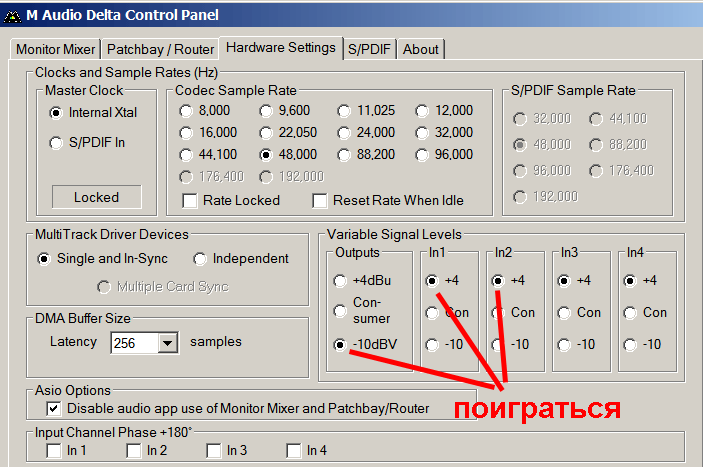Toggle In 4 input phase checkbox
The image size is (703, 467).
click(294, 451)
